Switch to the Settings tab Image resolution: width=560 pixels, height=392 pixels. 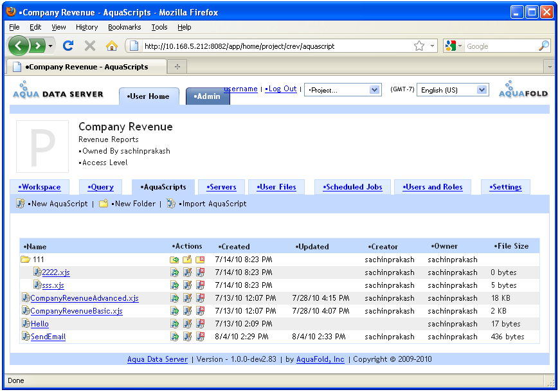[505, 187]
